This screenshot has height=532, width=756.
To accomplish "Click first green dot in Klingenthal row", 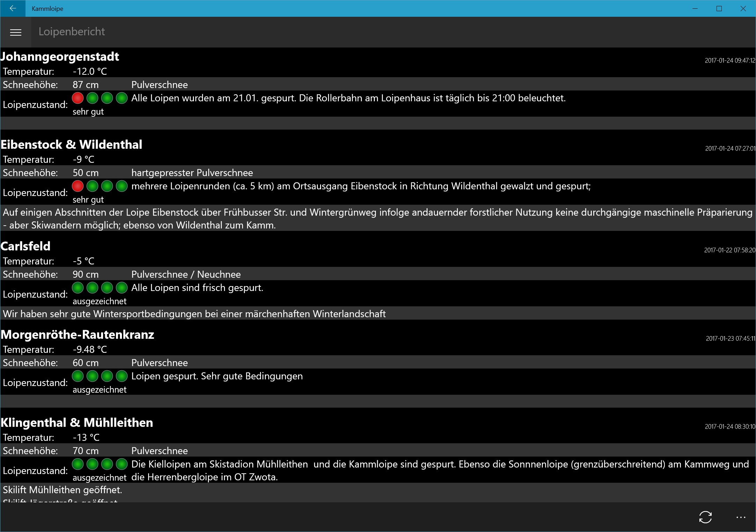I will point(78,464).
